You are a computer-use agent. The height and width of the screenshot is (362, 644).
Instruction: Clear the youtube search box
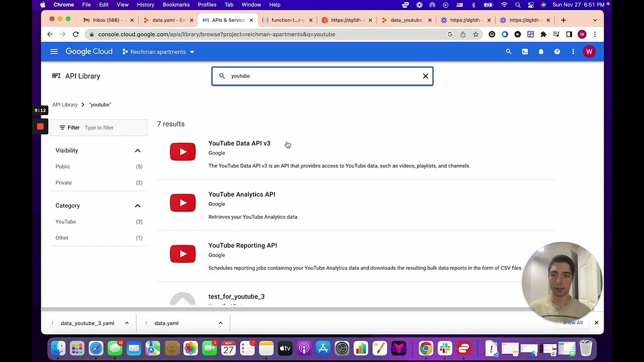tap(426, 76)
